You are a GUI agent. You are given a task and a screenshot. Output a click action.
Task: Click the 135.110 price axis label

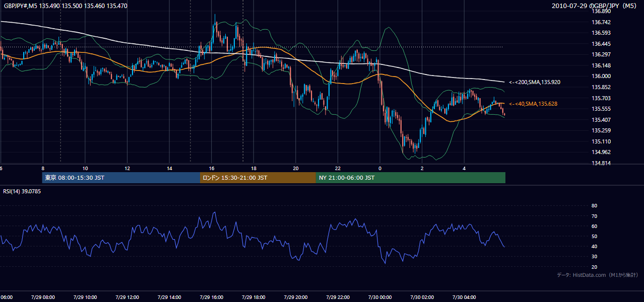coord(601,141)
